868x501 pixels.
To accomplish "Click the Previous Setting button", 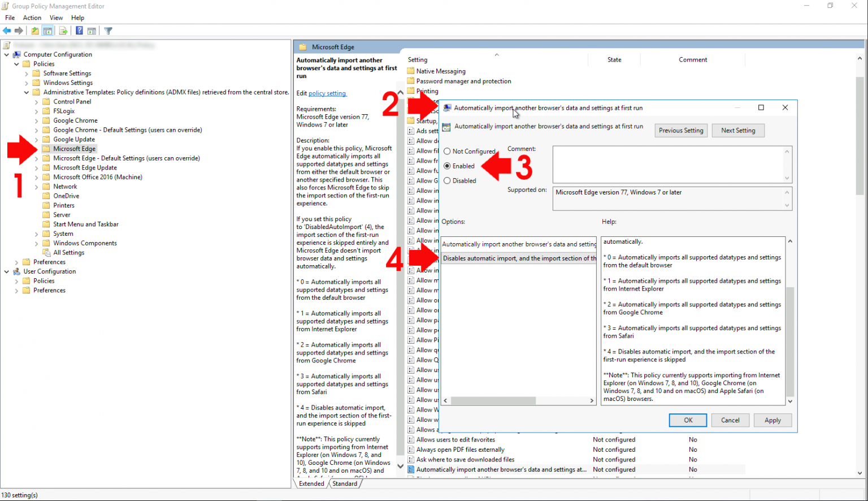I will pos(681,130).
